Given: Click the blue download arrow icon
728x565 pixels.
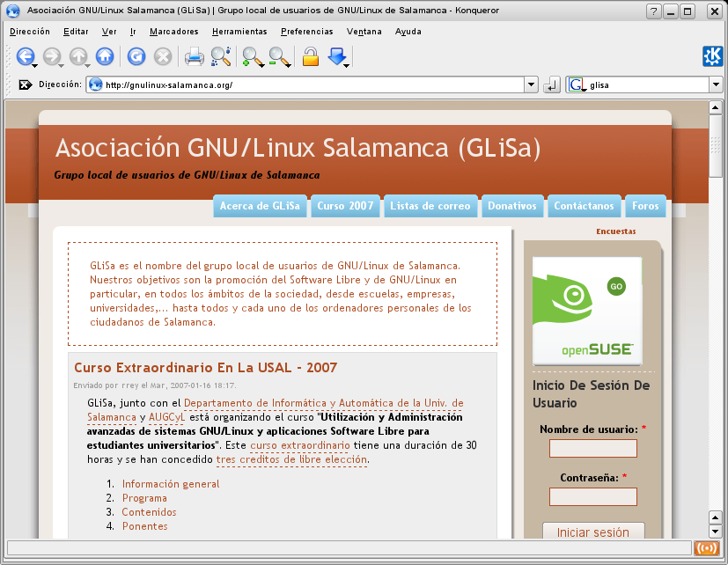Looking at the screenshot, I should [x=336, y=57].
